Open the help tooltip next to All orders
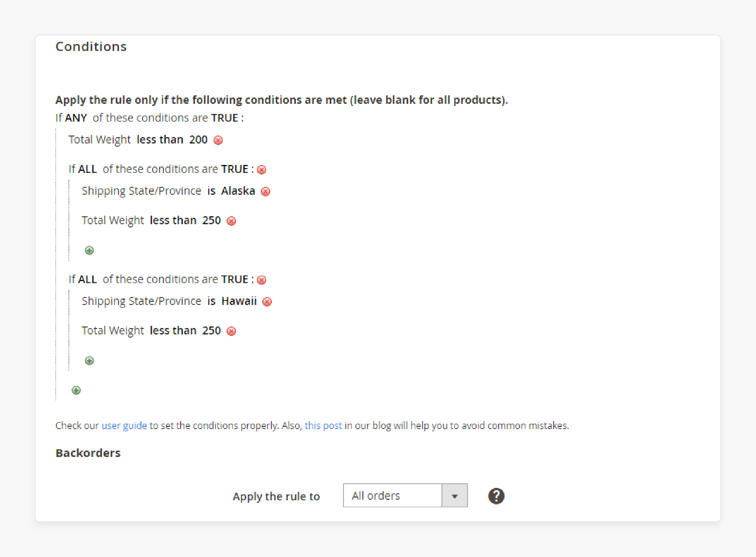 [496, 496]
